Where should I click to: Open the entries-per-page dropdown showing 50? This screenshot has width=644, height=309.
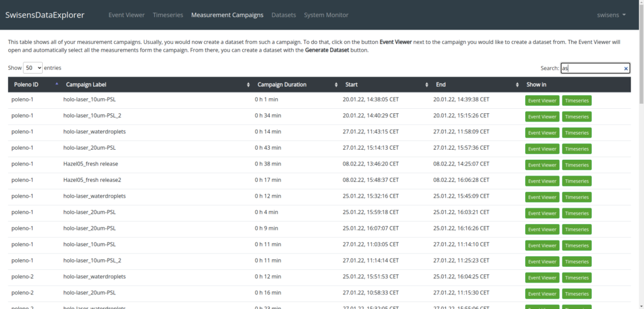coord(33,67)
